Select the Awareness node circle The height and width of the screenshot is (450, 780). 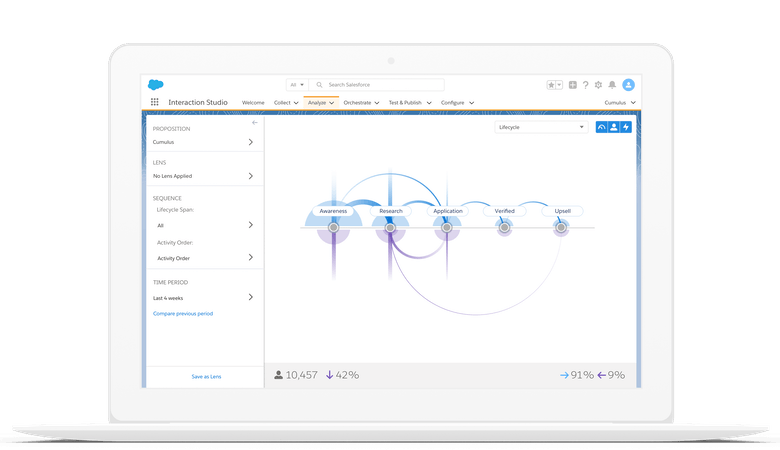pos(333,227)
